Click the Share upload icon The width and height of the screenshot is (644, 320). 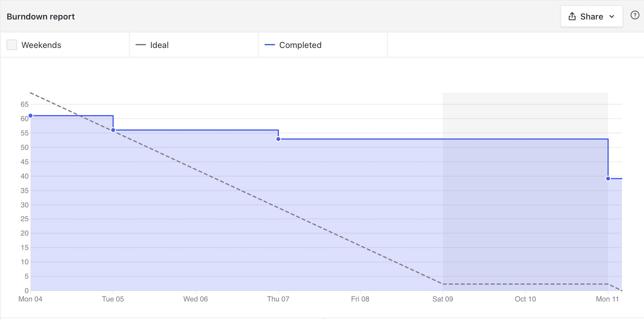click(572, 16)
